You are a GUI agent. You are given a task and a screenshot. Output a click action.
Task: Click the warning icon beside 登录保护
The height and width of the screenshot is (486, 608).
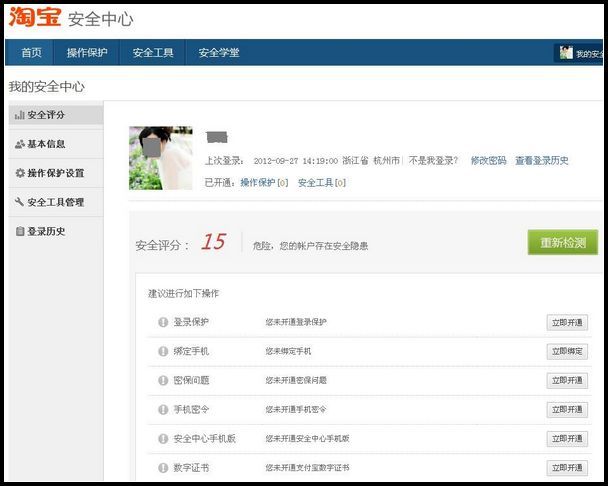pos(163,322)
